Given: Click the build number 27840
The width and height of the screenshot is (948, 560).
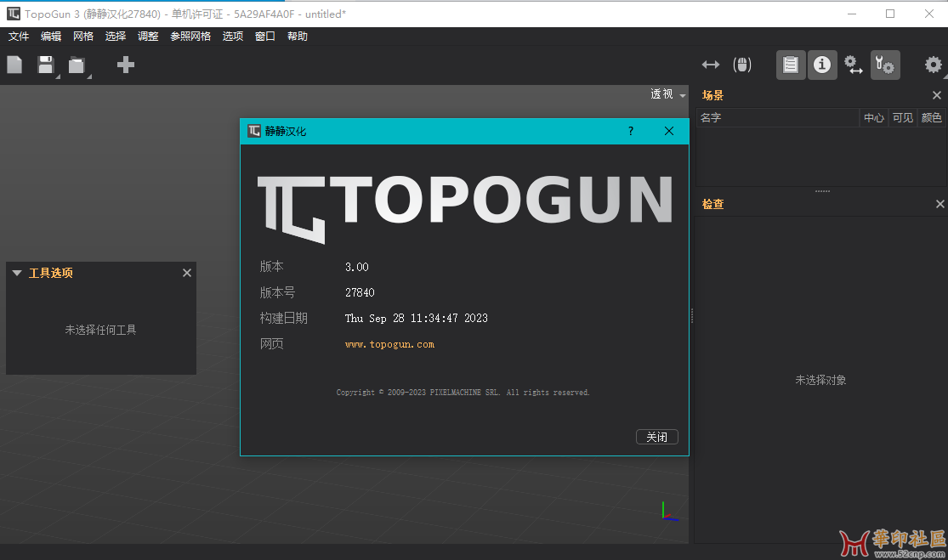Looking at the screenshot, I should coord(360,292).
